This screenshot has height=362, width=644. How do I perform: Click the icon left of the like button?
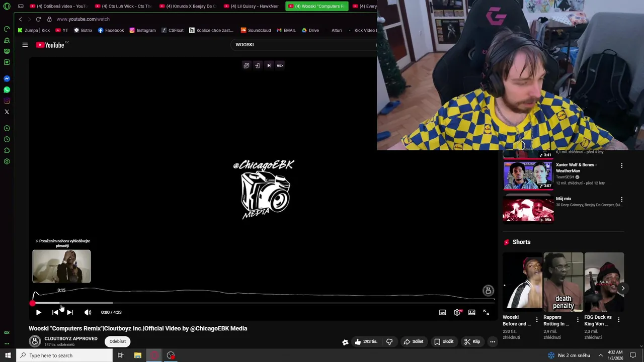click(345, 342)
